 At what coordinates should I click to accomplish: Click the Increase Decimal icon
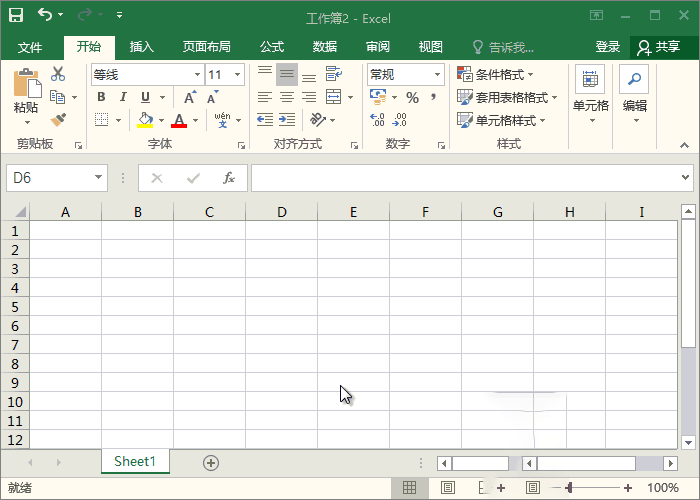[377, 120]
